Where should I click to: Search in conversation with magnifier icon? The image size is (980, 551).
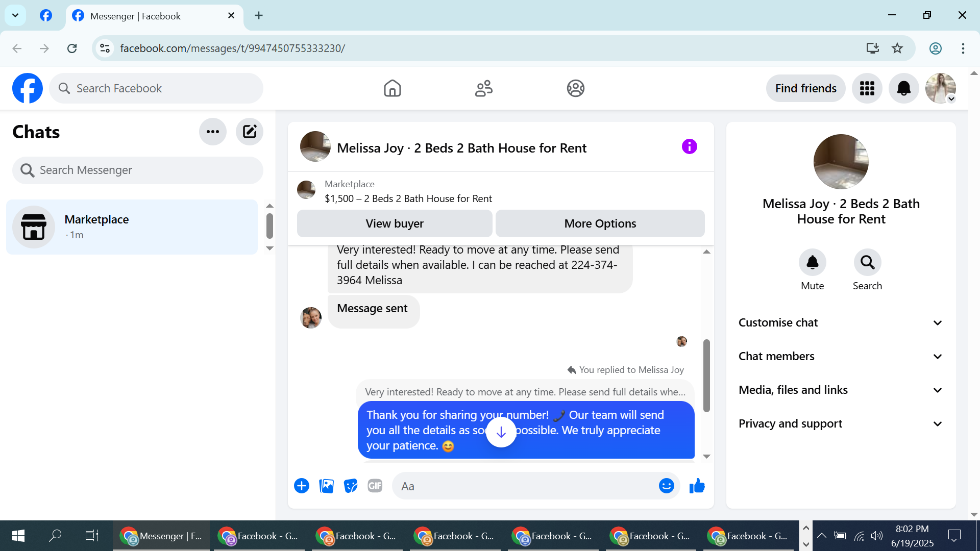[868, 262]
